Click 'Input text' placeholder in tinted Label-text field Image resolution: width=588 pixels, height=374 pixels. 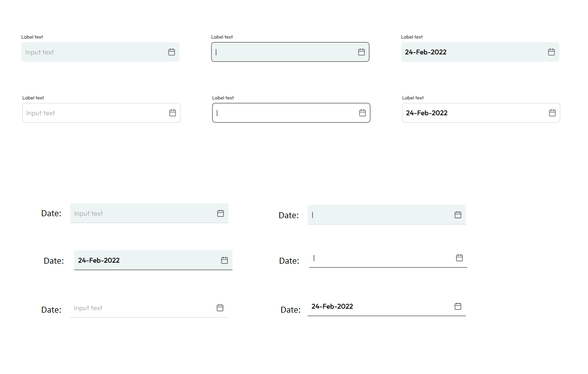(x=40, y=52)
